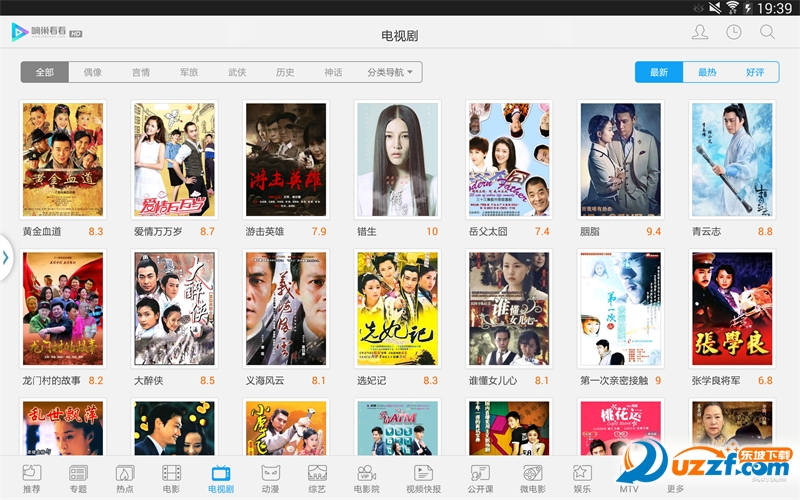Open the 历史 history genre filter
The height and width of the screenshot is (500, 800).
pos(285,72)
